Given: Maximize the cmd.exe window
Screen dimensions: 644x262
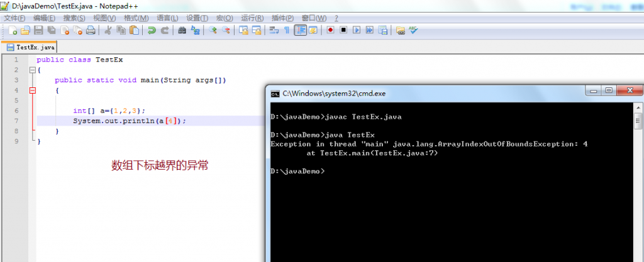Looking at the screenshot, I should (609, 90).
